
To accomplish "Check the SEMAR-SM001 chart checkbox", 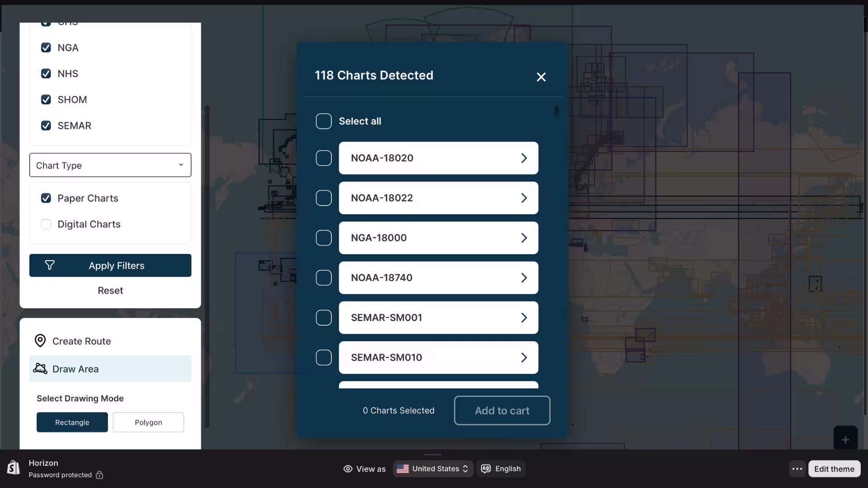I will click(x=324, y=318).
